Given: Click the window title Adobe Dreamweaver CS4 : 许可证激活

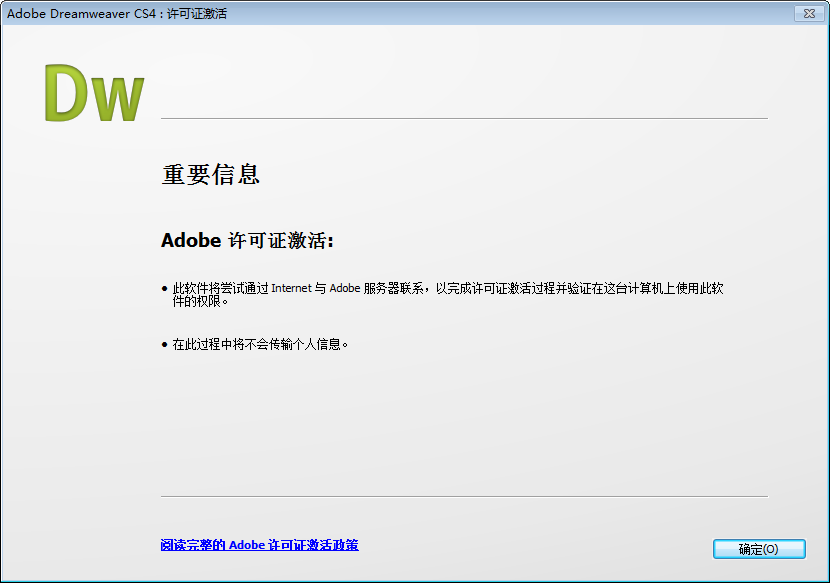Looking at the screenshot, I should click(x=117, y=14).
